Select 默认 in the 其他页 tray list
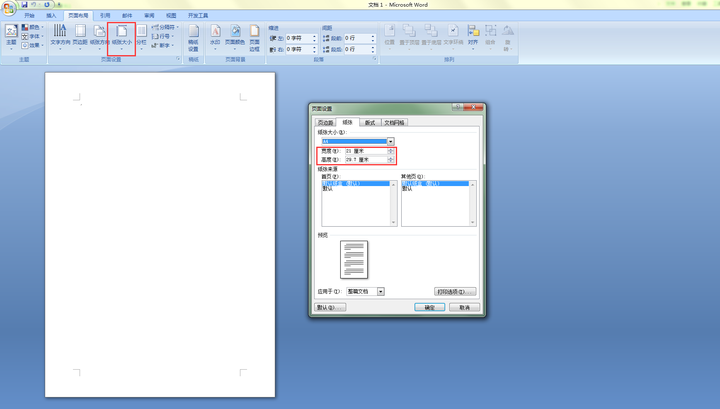Image resolution: width=720 pixels, height=409 pixels. tap(407, 188)
